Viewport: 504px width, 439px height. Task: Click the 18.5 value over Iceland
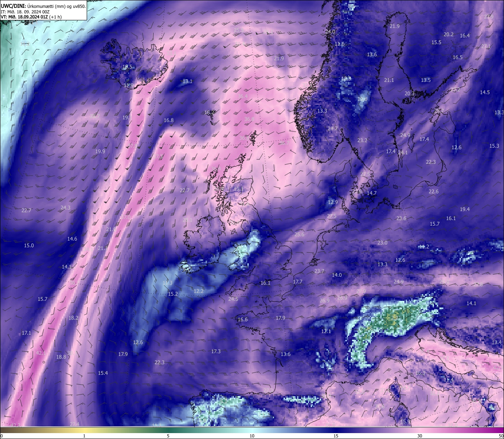pyautogui.click(x=127, y=67)
